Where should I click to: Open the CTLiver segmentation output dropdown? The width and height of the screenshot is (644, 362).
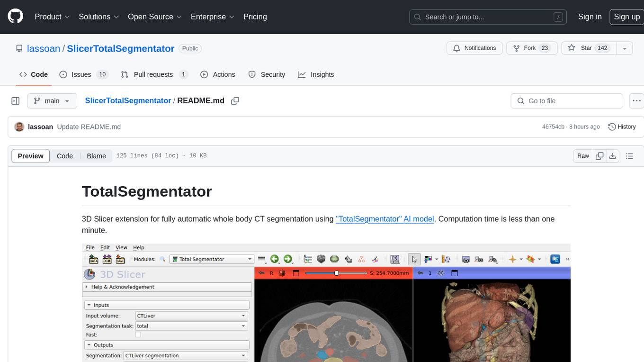(186, 355)
